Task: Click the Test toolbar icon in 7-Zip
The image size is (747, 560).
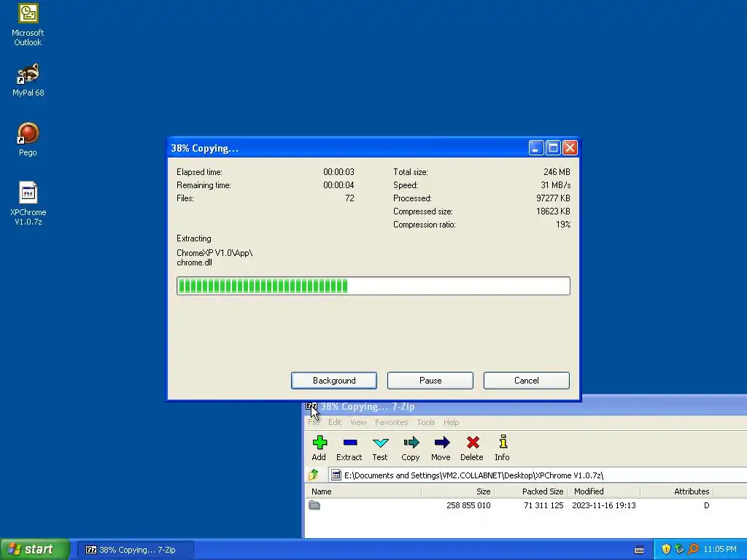Action: pyautogui.click(x=380, y=448)
